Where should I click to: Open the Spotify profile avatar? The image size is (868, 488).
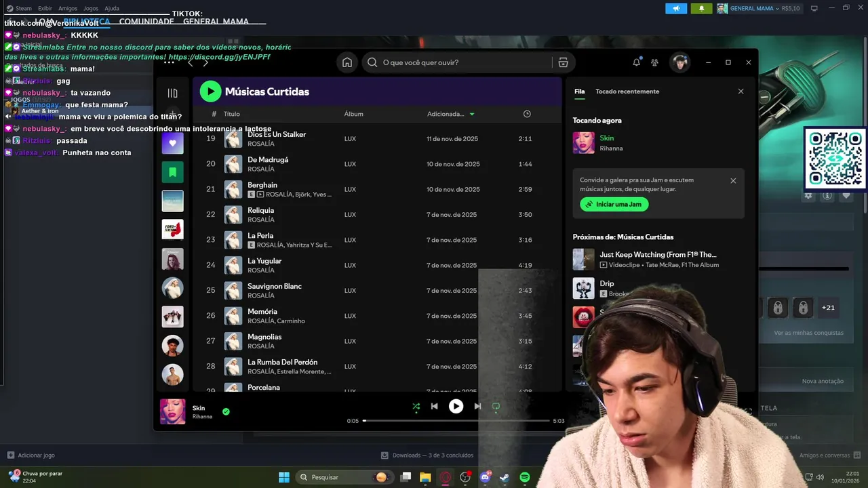(679, 62)
